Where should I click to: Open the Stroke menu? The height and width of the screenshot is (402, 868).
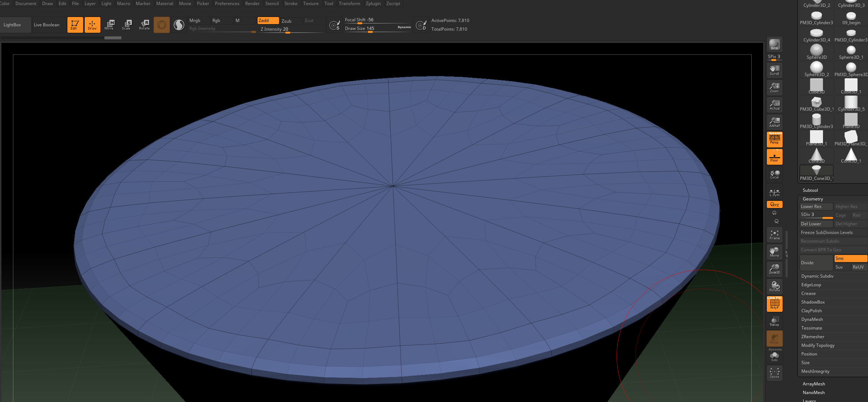tap(291, 4)
